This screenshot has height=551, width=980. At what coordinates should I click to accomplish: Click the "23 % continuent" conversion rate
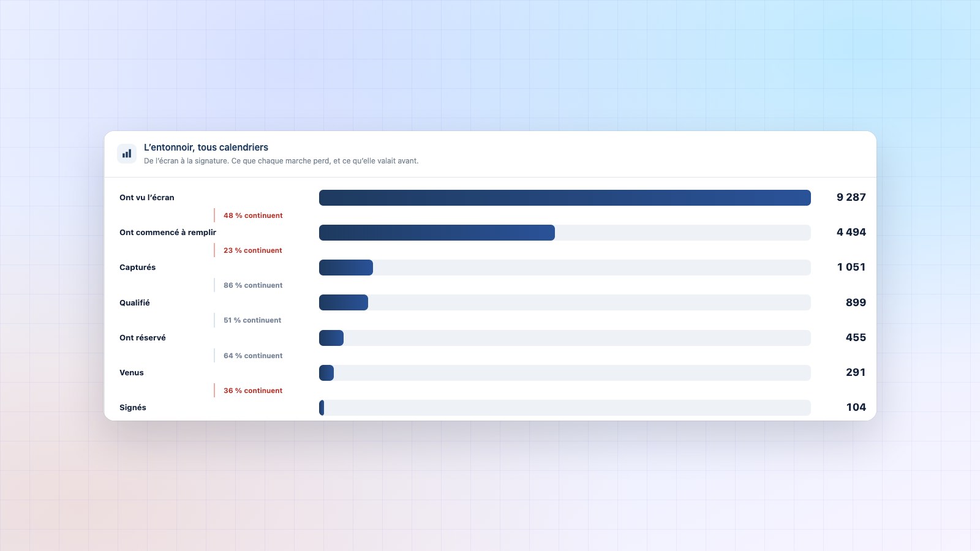253,250
